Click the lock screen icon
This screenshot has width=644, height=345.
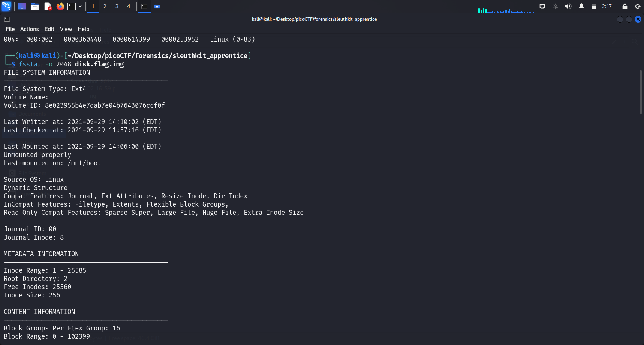click(625, 6)
